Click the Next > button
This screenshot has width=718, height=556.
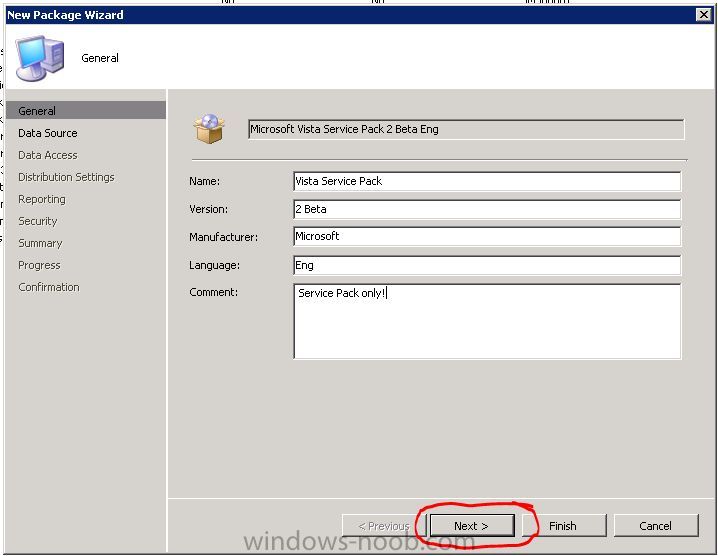472,526
